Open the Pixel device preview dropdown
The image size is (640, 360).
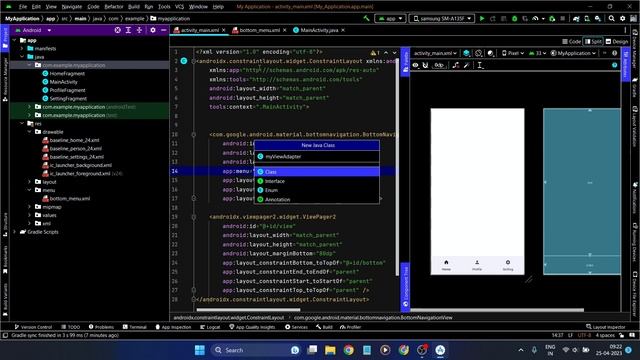[x=513, y=53]
